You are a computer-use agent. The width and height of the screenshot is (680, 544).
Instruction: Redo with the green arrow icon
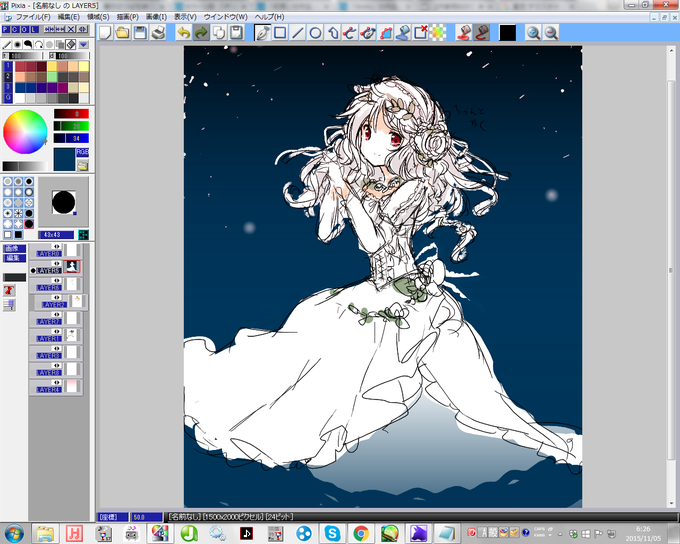tap(201, 33)
